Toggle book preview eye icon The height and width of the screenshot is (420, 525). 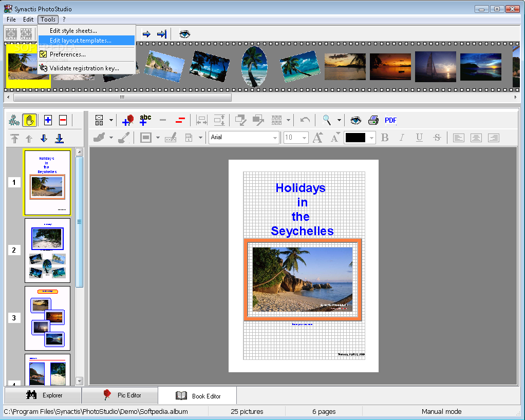click(355, 120)
